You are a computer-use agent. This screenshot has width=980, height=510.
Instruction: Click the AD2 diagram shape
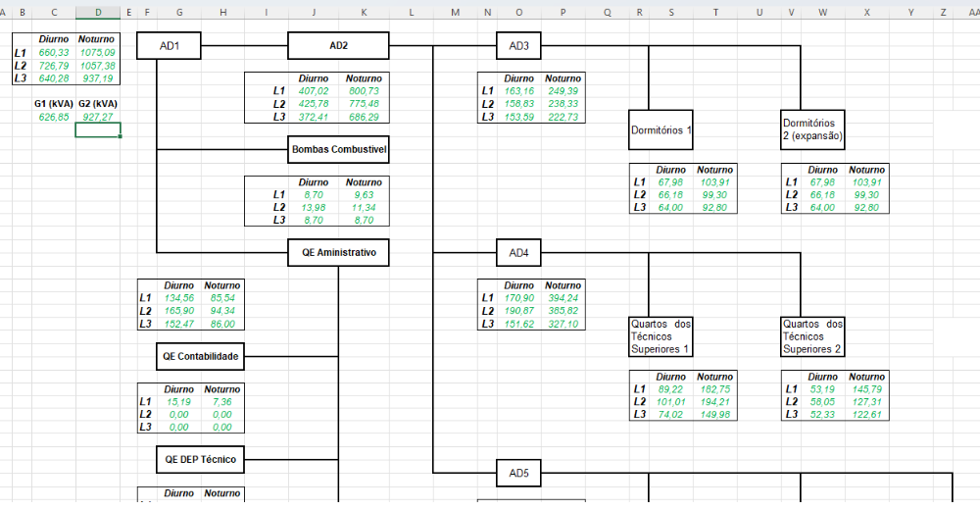point(338,46)
